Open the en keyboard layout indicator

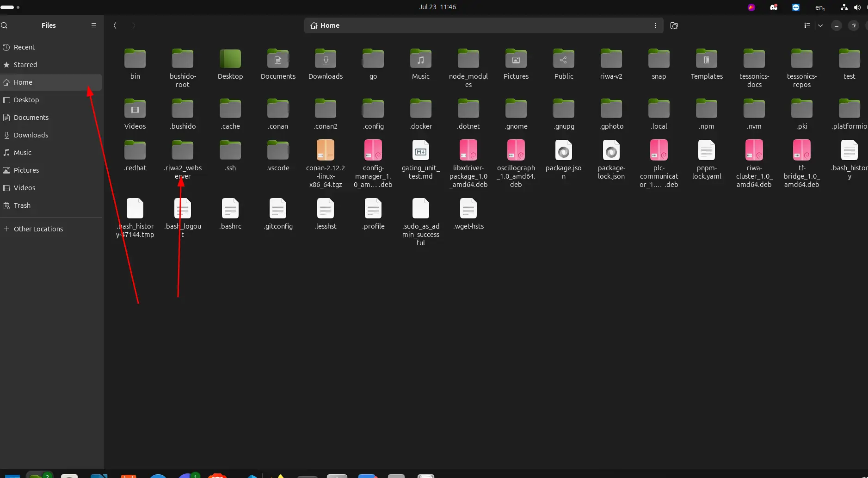click(820, 7)
